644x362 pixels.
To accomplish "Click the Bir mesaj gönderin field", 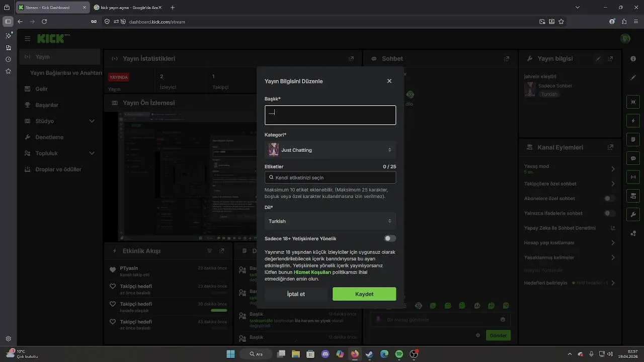I will (x=440, y=320).
